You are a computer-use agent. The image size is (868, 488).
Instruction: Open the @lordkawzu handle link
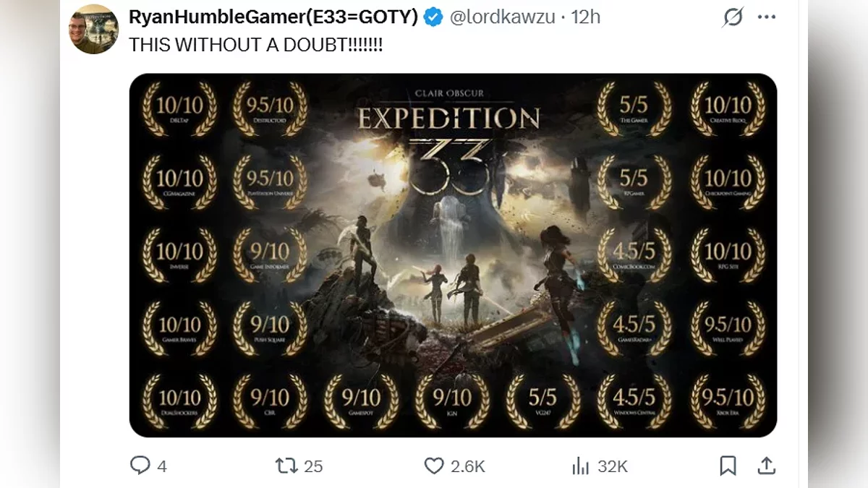[504, 17]
